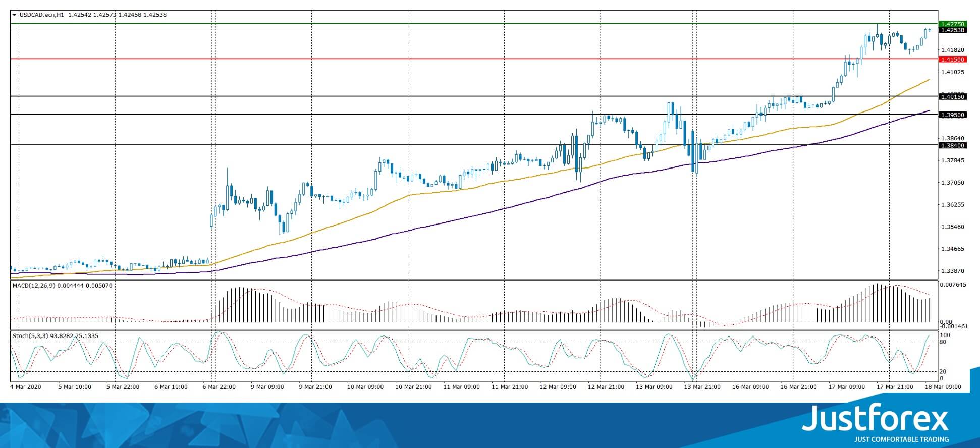Screen dimensions: 980x448
Task: Click the 17 Mar 09:00 time label
Action: click(846, 387)
